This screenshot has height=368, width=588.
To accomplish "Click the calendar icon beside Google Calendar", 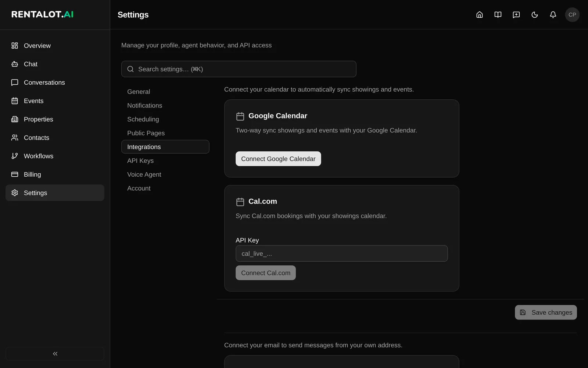I will click(240, 116).
